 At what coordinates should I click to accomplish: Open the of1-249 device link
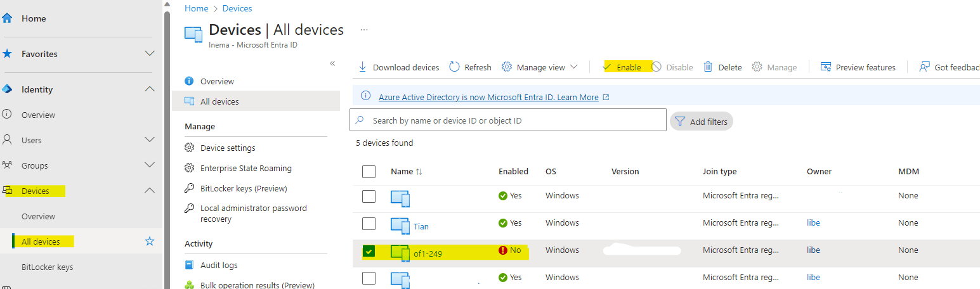click(428, 254)
